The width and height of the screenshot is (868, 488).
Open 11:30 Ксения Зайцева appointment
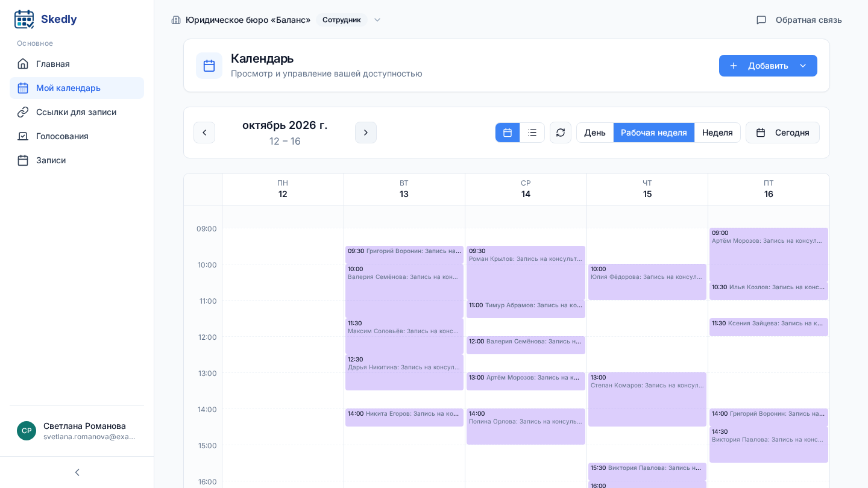(x=769, y=327)
